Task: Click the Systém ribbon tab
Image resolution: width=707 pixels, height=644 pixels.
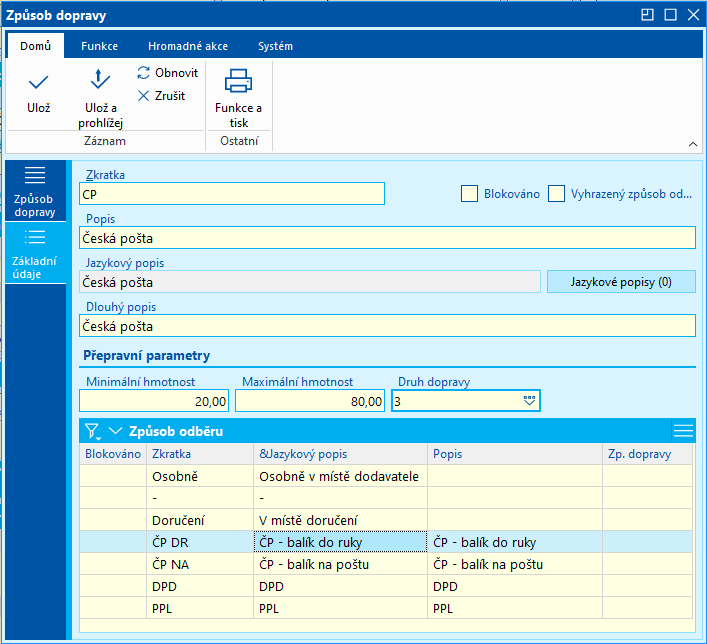Action: [x=275, y=46]
